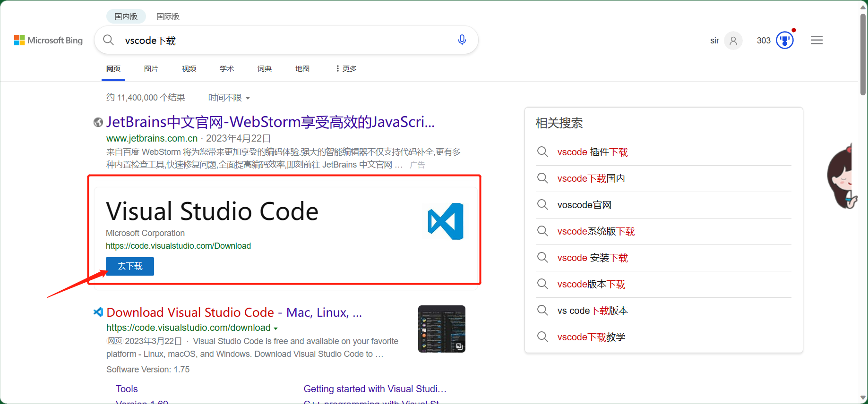868x404 pixels.
Task: Click search icon next to vscode下载国内
Action: [542, 178]
